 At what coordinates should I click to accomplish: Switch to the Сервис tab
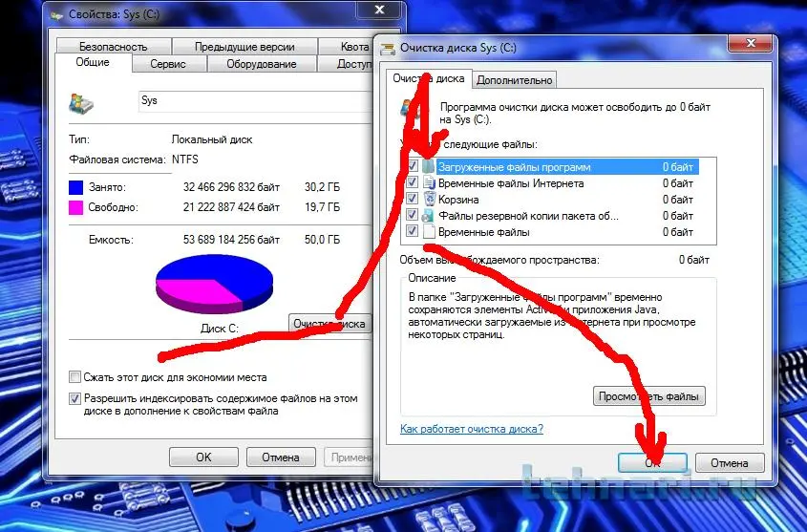coord(168,64)
